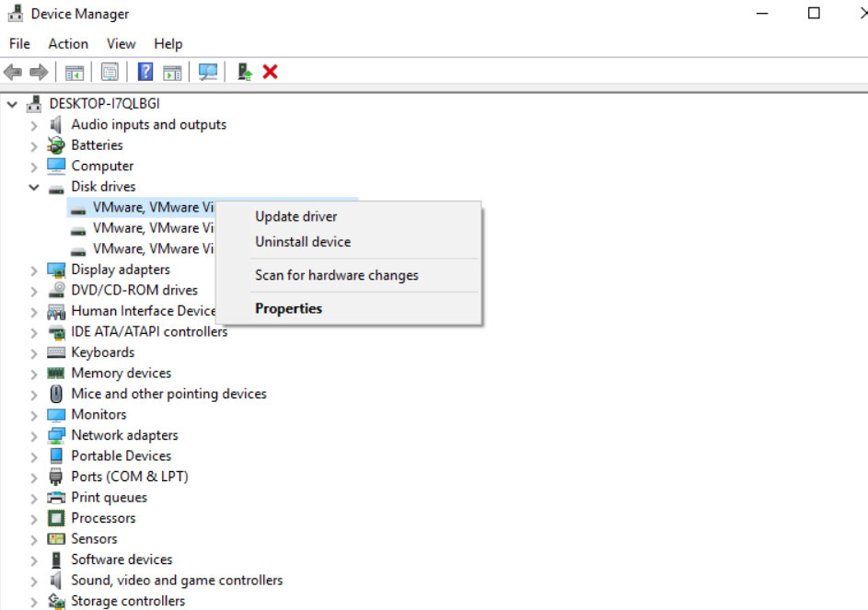
Task: Select the Processors label
Action: coord(103,518)
